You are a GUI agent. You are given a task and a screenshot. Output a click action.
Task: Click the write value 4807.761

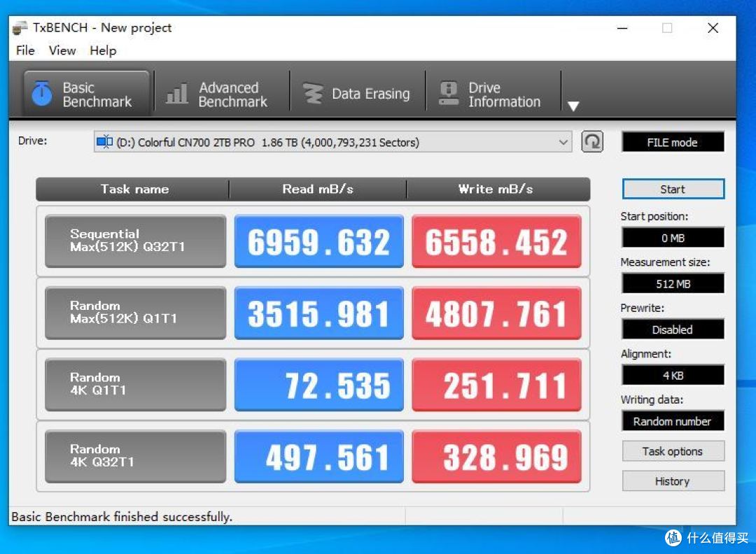click(x=496, y=313)
